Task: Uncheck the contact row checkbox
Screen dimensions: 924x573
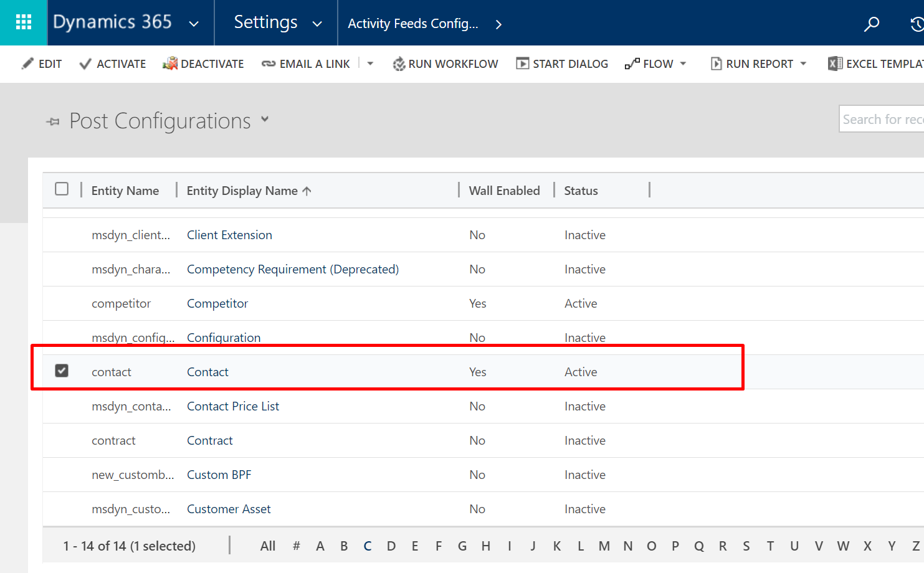Action: pyautogui.click(x=62, y=371)
